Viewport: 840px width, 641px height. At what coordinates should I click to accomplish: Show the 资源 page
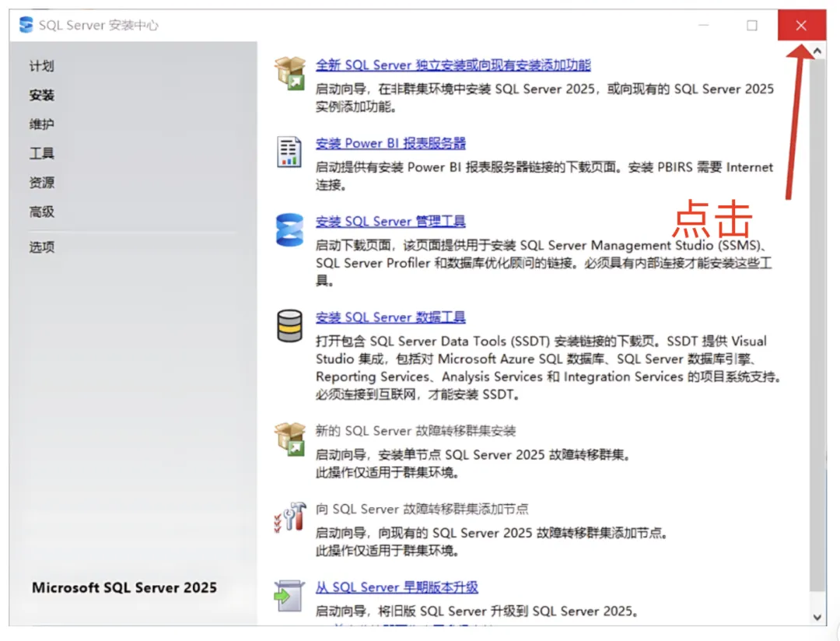click(42, 183)
